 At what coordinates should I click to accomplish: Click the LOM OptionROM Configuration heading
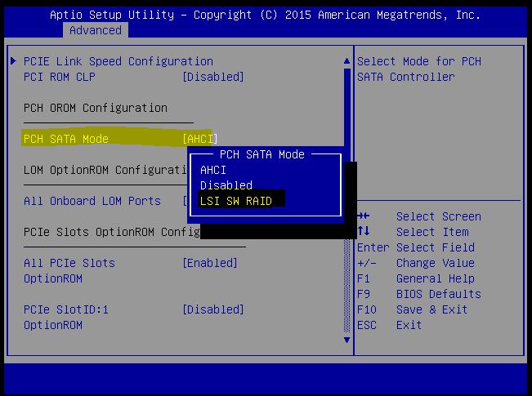(x=105, y=170)
